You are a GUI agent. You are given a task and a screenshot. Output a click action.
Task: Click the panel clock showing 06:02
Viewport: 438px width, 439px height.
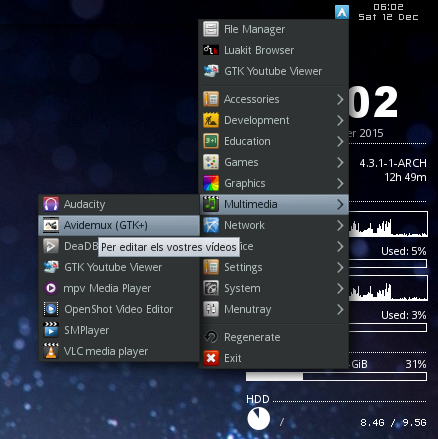388,7
